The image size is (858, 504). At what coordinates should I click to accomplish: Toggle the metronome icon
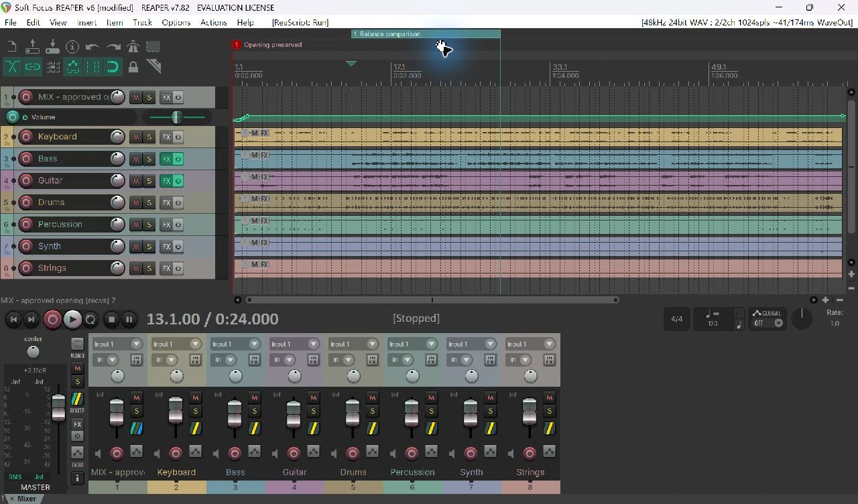pyautogui.click(x=133, y=47)
